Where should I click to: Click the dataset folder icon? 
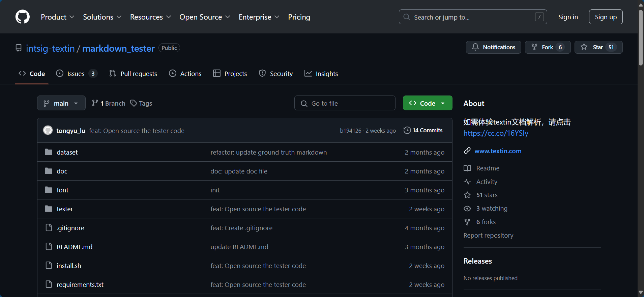[49, 152]
